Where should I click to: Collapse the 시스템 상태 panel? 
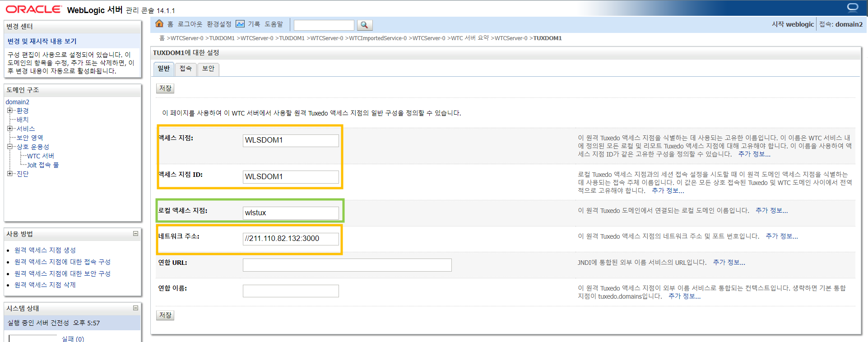coord(135,308)
